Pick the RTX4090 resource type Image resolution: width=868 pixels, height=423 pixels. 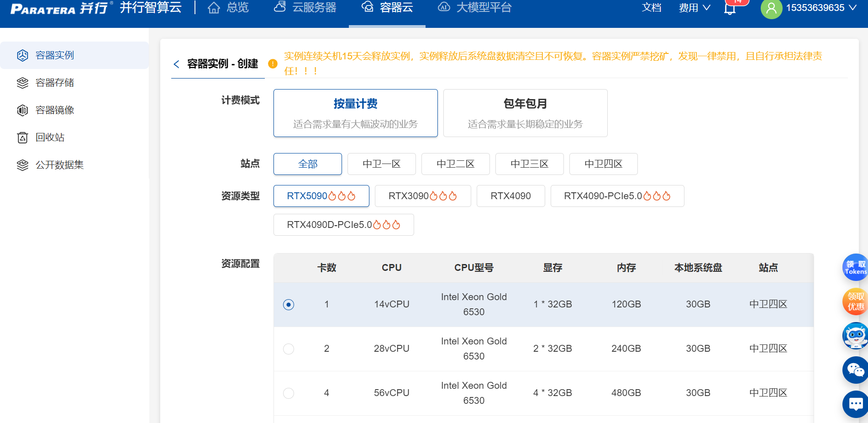click(x=511, y=196)
